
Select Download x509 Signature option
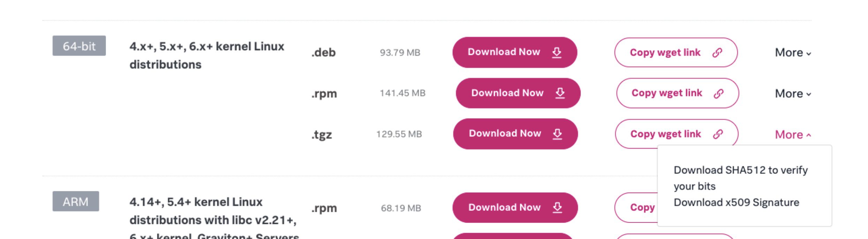pos(736,202)
